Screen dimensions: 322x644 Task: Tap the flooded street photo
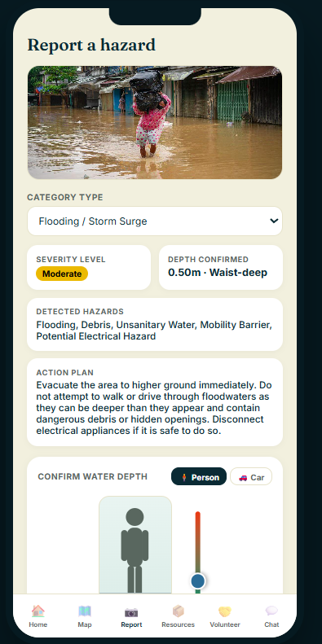point(155,122)
